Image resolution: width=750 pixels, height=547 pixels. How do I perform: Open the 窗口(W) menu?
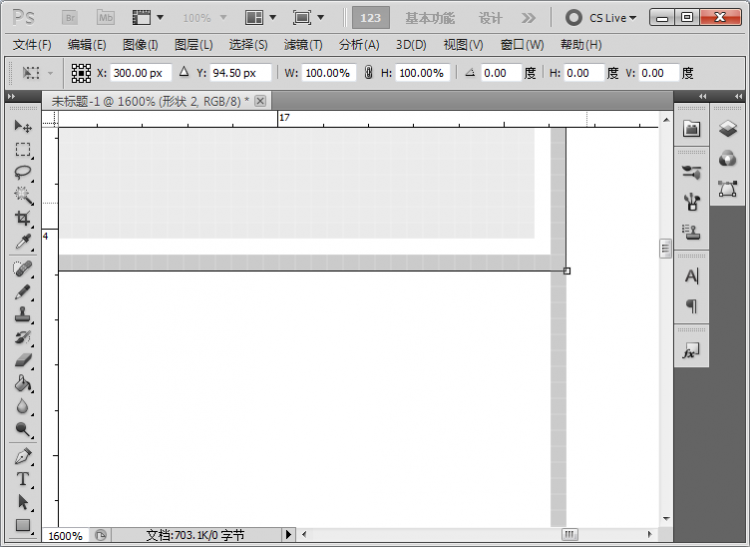(x=522, y=45)
